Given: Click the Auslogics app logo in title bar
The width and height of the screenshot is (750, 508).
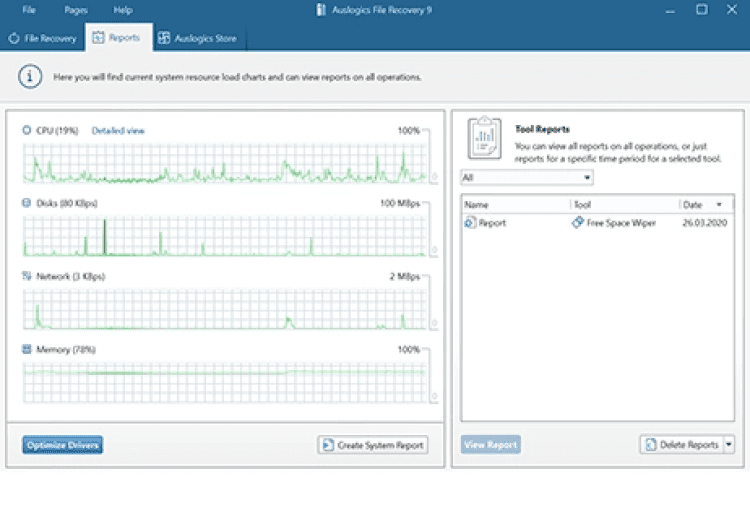Looking at the screenshot, I should [321, 10].
